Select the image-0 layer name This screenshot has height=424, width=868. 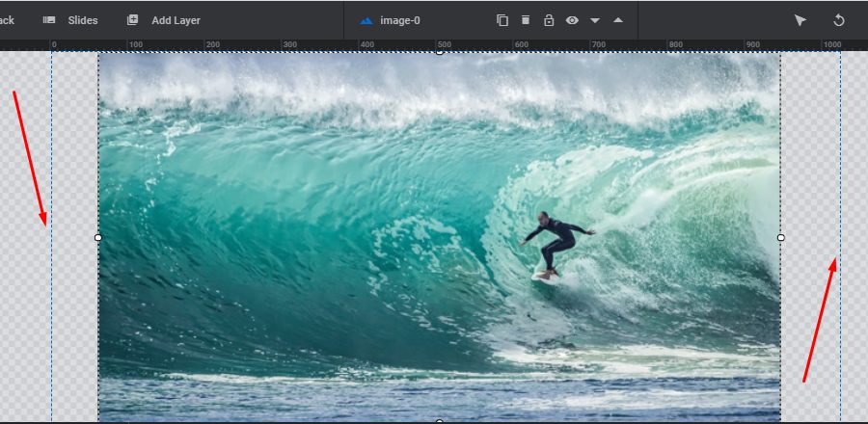pos(400,20)
